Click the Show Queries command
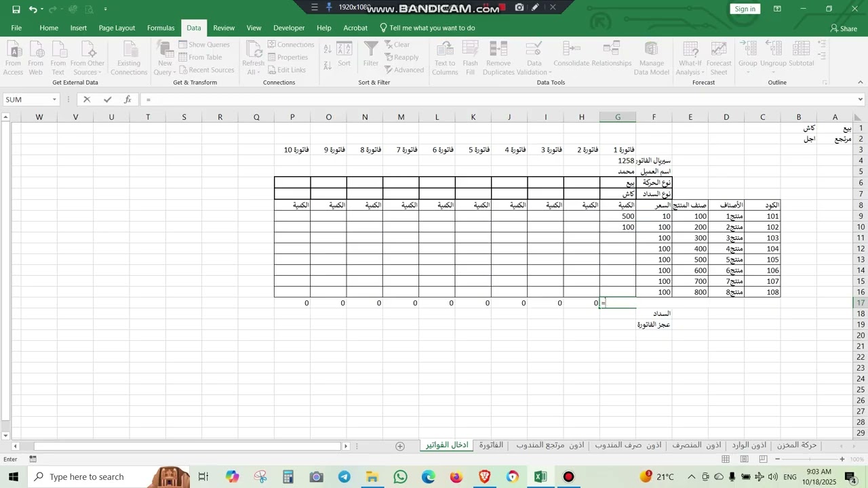This screenshot has width=868, height=488. pos(204,45)
